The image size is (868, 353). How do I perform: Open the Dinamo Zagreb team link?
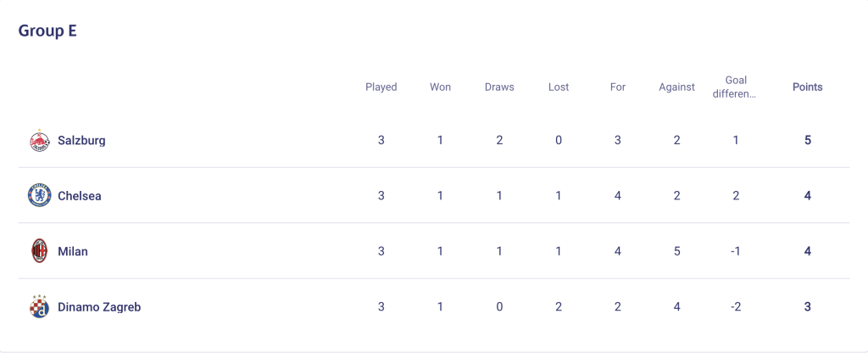(x=99, y=307)
